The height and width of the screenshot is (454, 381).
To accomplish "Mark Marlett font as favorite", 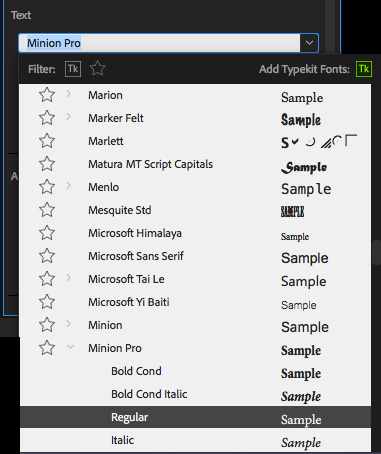I will point(47,141).
